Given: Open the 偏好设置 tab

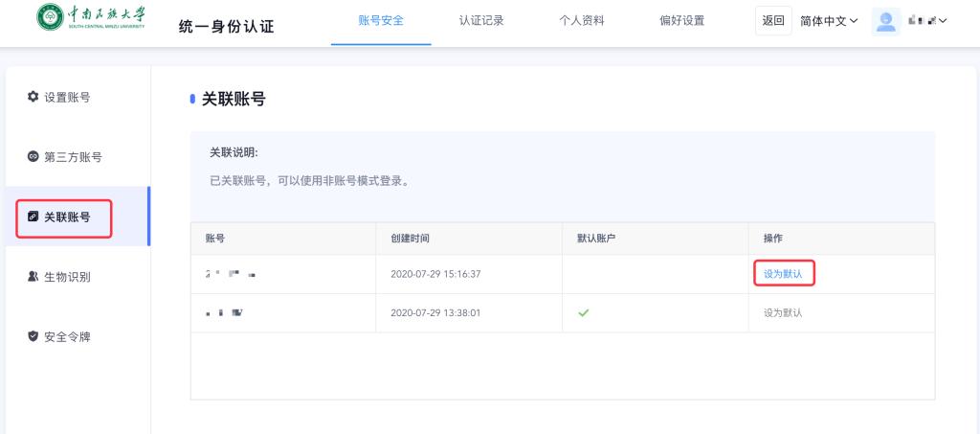Looking at the screenshot, I should pos(682,21).
